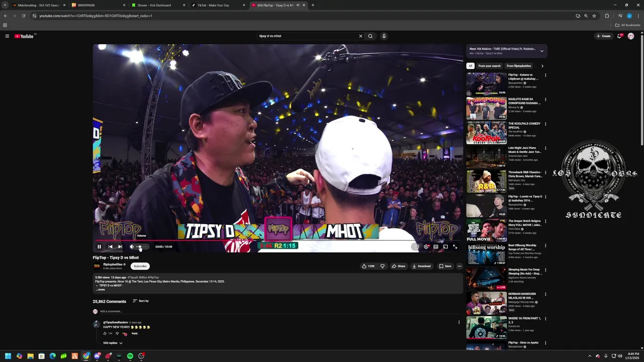The width and height of the screenshot is (644, 362).
Task: Seek along the red progress bar
Action: pyautogui.click(x=278, y=240)
